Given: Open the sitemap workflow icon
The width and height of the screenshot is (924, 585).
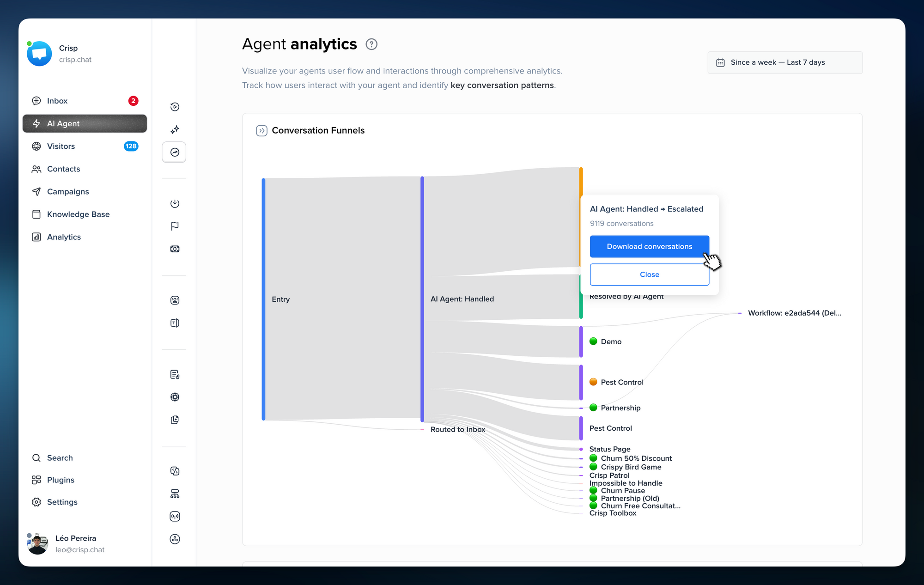Looking at the screenshot, I should click(174, 494).
